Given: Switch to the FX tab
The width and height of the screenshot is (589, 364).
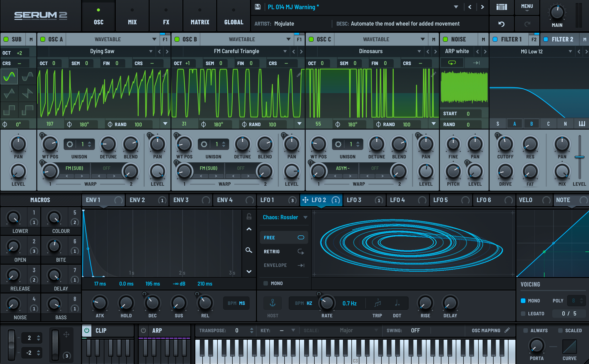Looking at the screenshot, I should click(166, 16).
